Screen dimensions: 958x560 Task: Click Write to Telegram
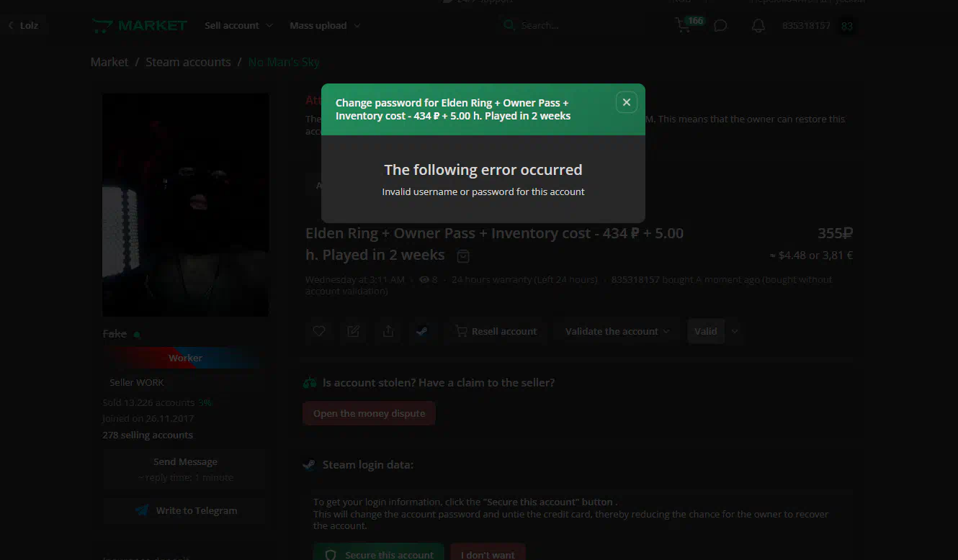tap(185, 510)
